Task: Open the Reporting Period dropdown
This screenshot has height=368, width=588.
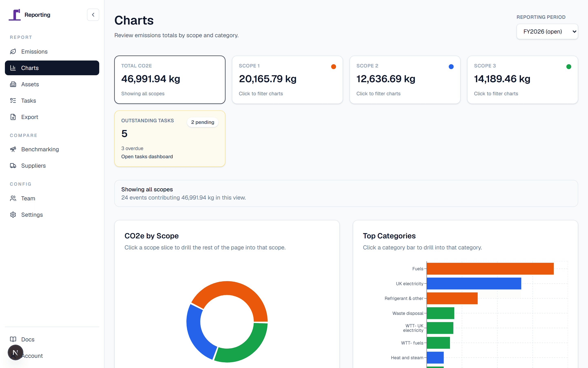Action: click(547, 31)
